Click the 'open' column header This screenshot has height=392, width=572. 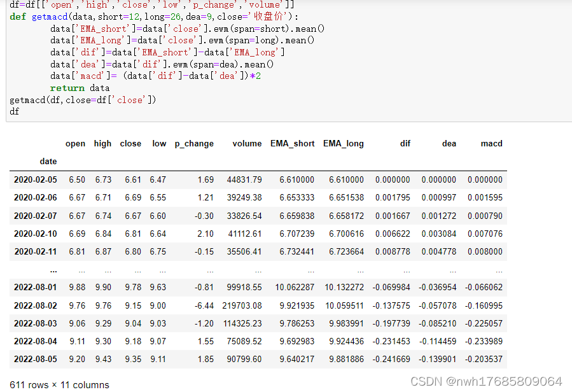pyautogui.click(x=75, y=143)
